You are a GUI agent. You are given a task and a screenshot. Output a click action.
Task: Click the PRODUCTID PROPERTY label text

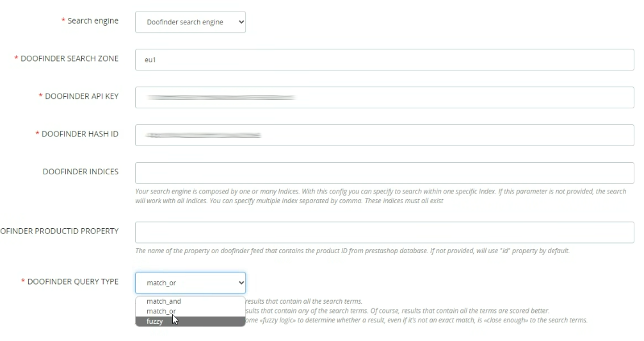(60, 231)
